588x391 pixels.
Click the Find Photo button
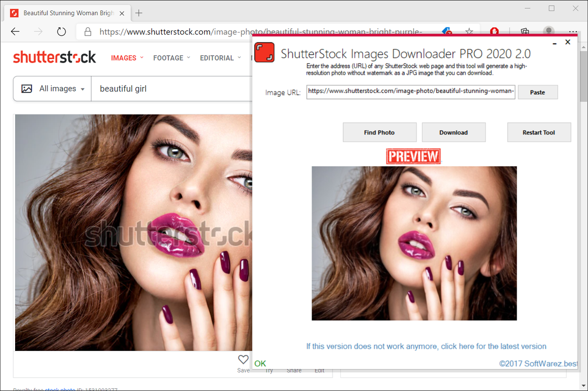(x=379, y=132)
